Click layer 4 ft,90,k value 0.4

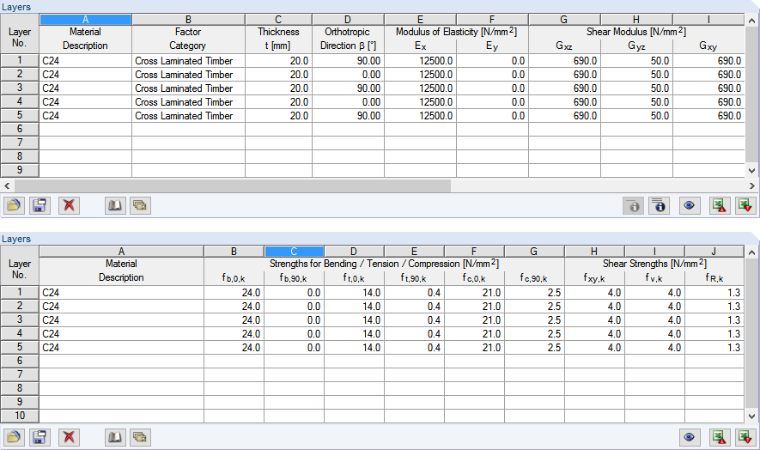coord(414,334)
